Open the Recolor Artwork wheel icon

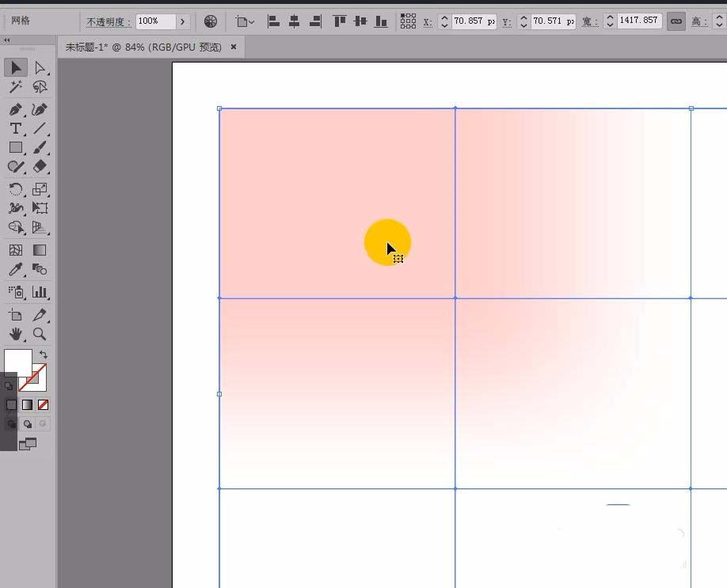click(211, 21)
